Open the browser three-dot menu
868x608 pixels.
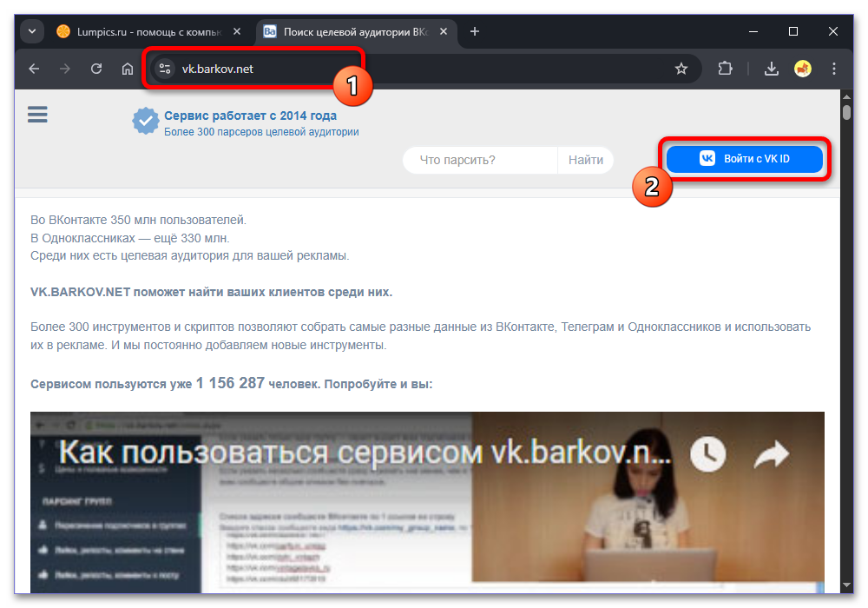(833, 69)
